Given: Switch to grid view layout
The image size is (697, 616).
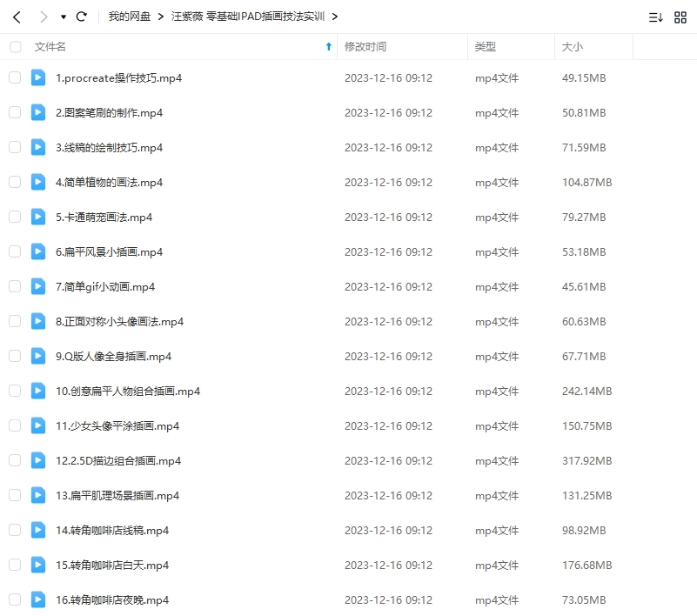Looking at the screenshot, I should 680,17.
